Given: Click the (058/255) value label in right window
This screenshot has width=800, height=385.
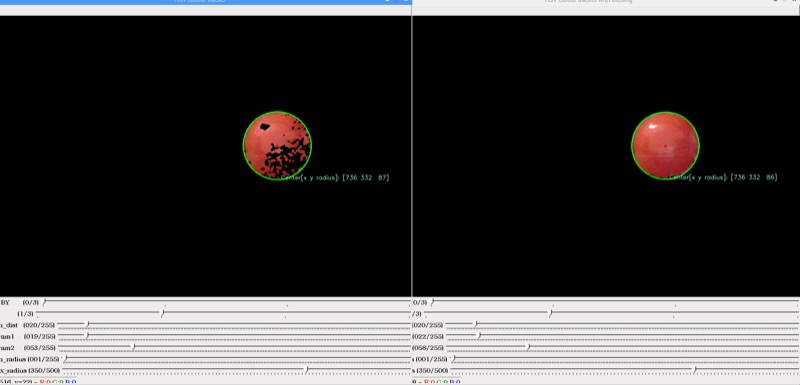Looking at the screenshot, I should [x=428, y=348].
